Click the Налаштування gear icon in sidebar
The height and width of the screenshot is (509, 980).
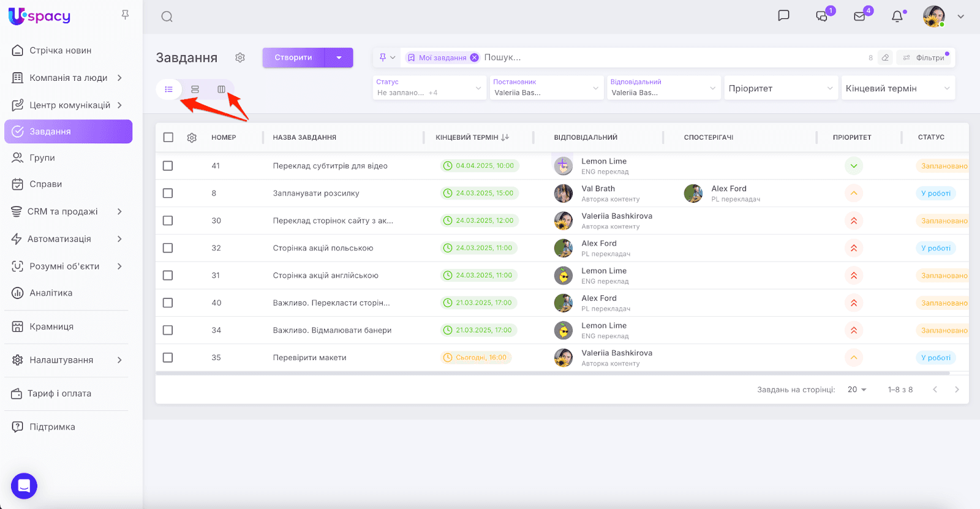click(18, 360)
